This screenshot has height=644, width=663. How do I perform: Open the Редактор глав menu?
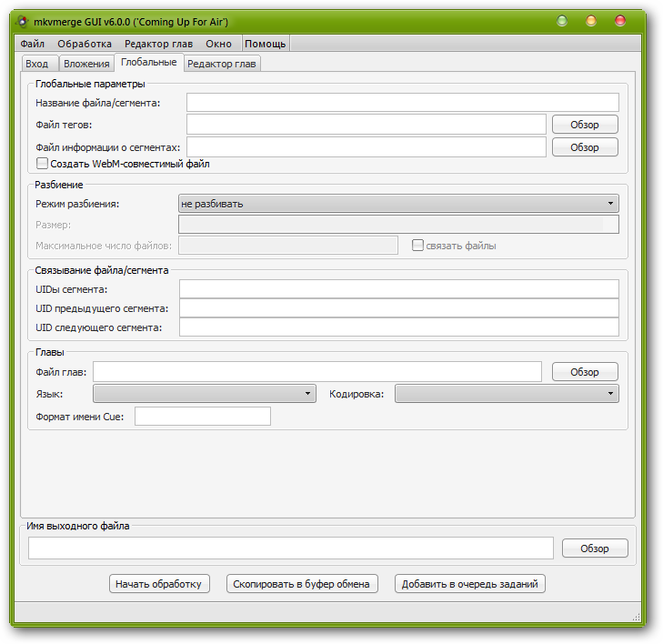click(x=158, y=44)
